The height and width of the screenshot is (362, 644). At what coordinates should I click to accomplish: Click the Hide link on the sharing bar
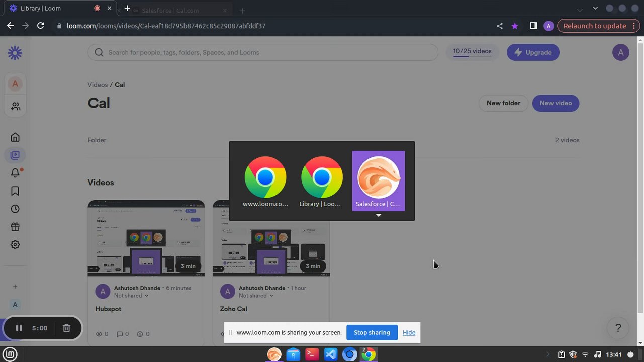click(x=409, y=332)
